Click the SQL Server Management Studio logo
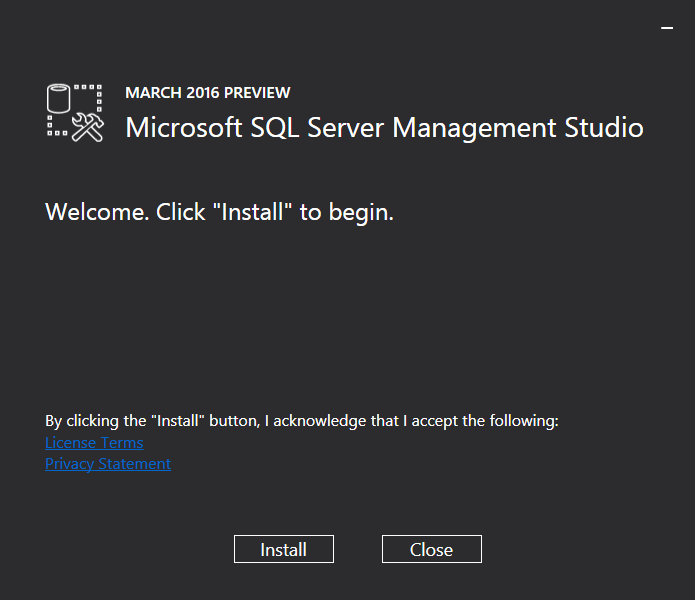The height and width of the screenshot is (600, 695). pos(75,113)
